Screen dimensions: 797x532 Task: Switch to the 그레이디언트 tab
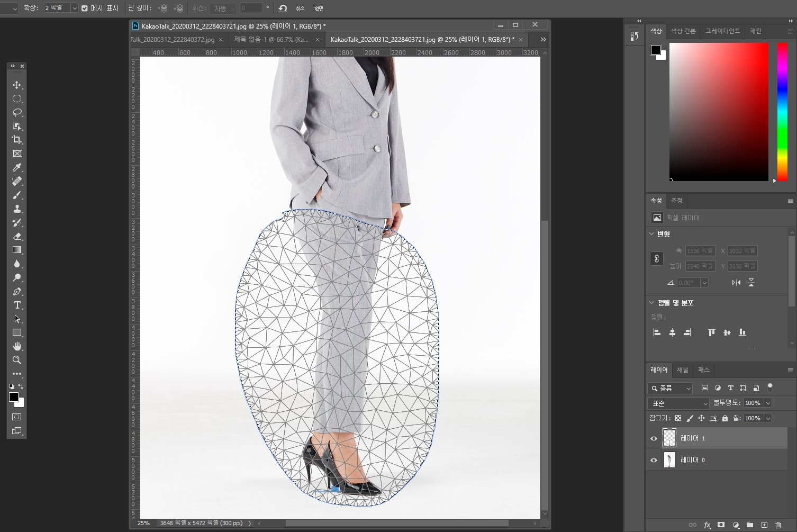pos(722,31)
